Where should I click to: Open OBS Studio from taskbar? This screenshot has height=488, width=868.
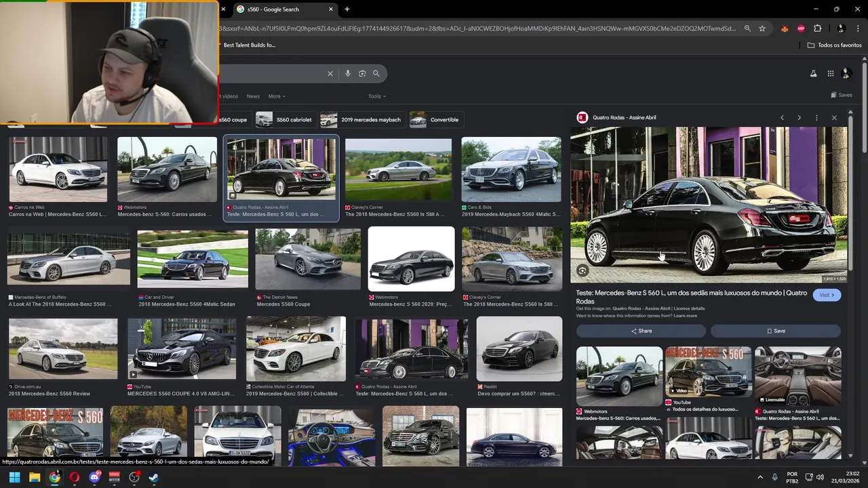coord(134,477)
